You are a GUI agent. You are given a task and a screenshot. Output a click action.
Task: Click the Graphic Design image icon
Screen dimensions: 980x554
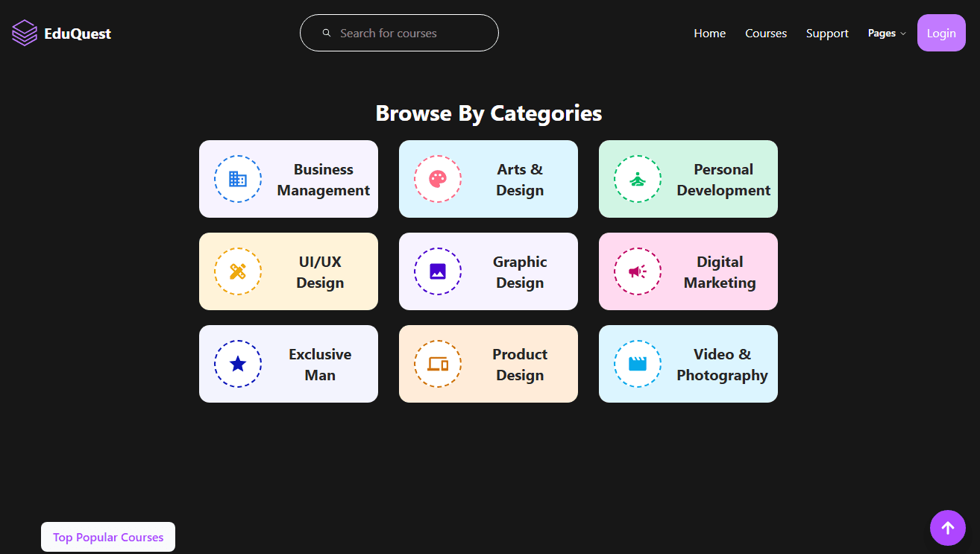[x=438, y=271]
